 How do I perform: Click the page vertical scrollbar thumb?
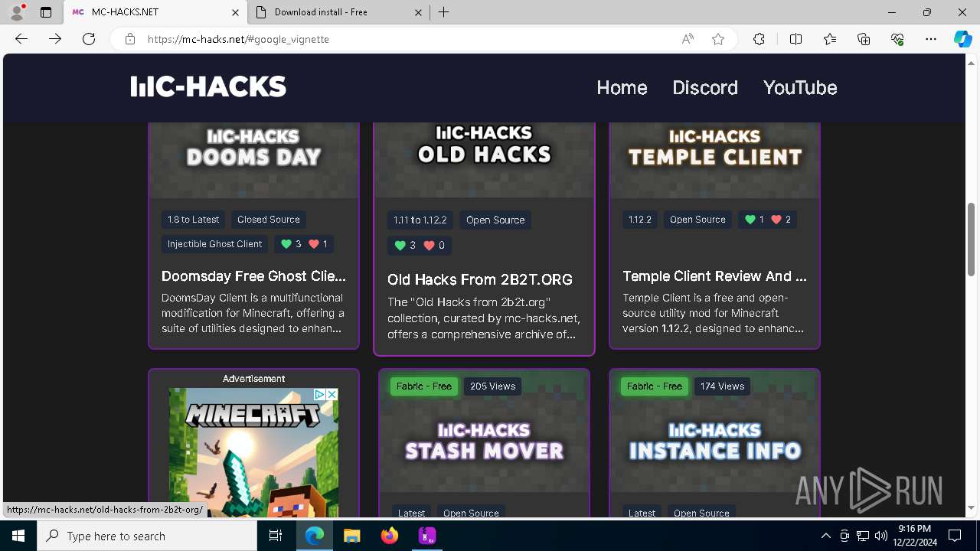(x=971, y=239)
